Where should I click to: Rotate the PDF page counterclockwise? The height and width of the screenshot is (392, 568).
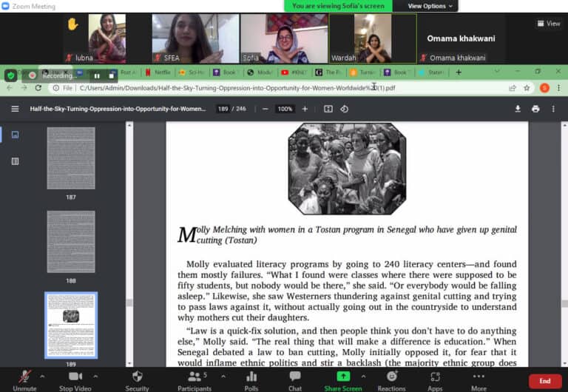pyautogui.click(x=345, y=109)
